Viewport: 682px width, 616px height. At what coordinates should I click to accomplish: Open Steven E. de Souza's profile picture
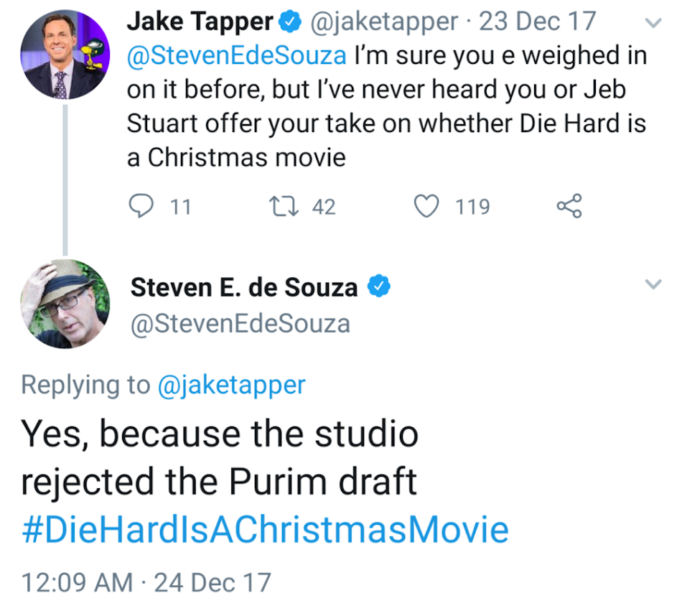[65, 303]
